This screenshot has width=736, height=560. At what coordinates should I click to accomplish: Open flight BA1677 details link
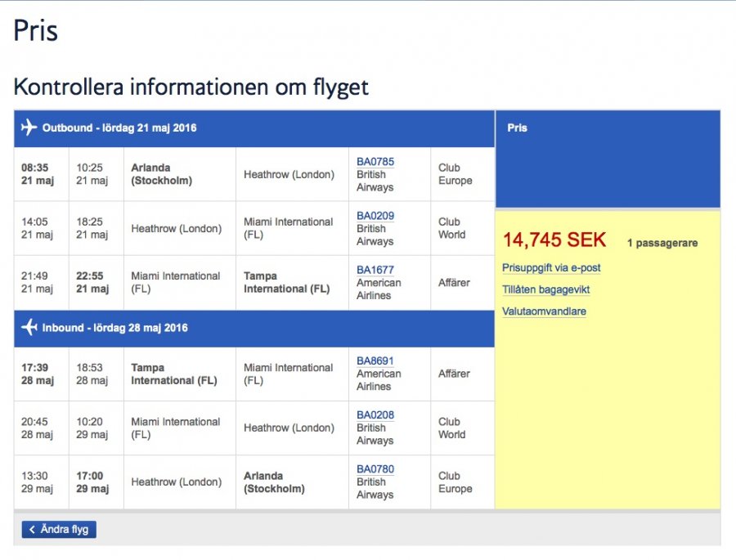375,270
